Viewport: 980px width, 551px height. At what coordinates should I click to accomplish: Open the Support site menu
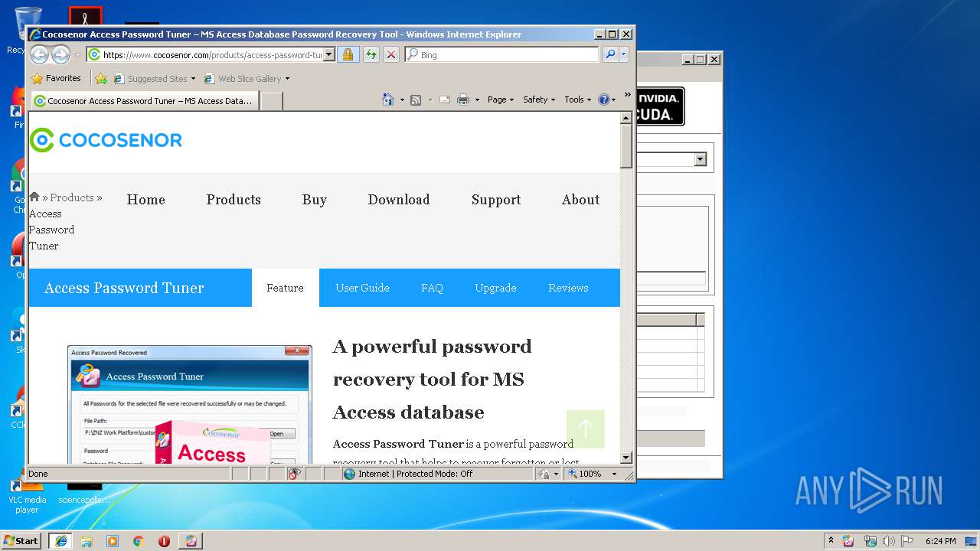(496, 200)
